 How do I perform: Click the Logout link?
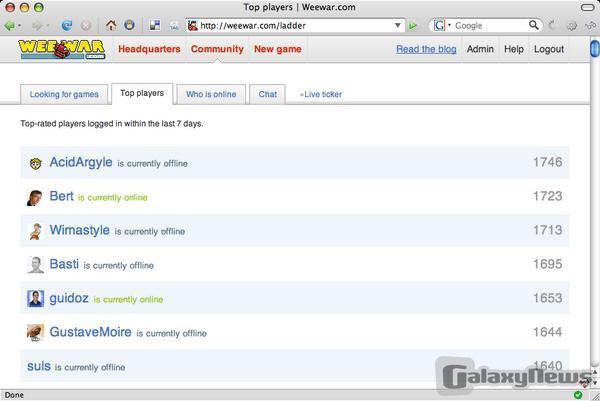tap(548, 49)
